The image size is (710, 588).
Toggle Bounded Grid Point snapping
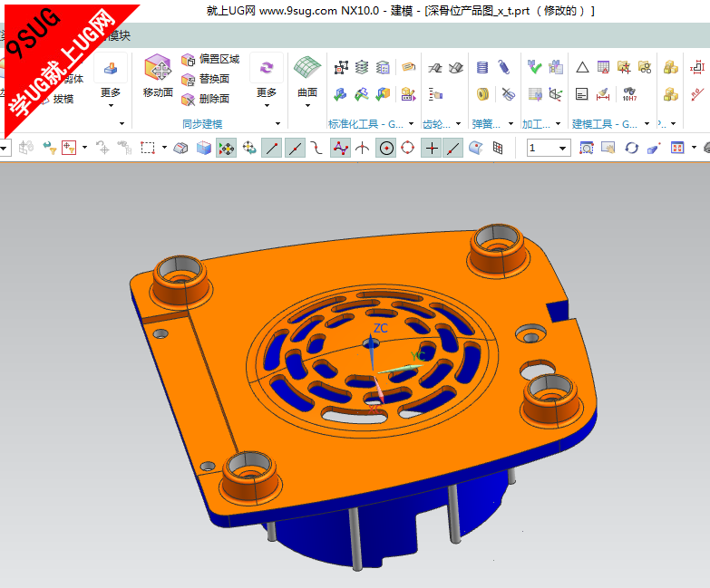498,148
